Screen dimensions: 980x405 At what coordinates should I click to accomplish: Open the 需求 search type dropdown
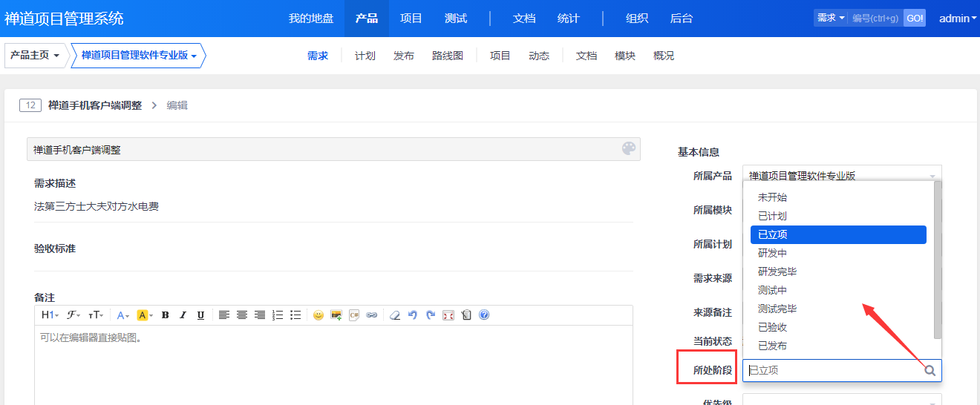831,18
